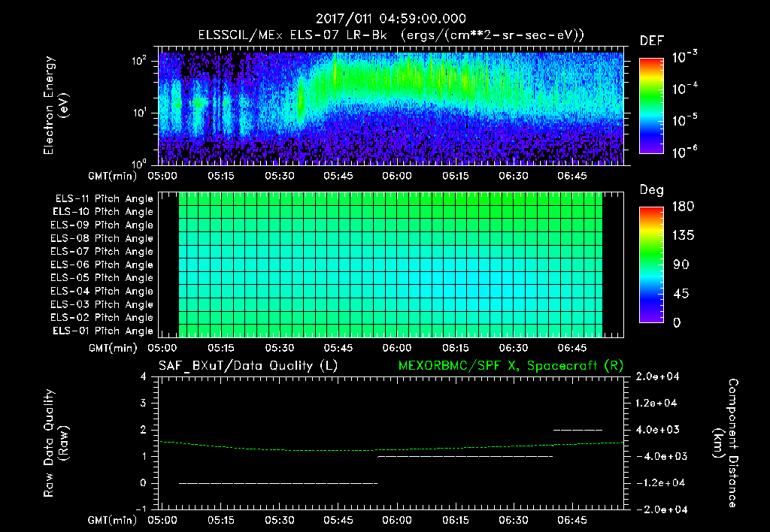
Task: Click the Electron Energy (eV) axis label
Action: 56,105
